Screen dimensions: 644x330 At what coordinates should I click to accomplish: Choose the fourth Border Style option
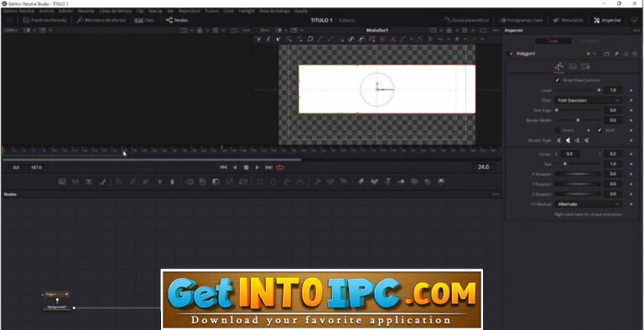pos(586,141)
